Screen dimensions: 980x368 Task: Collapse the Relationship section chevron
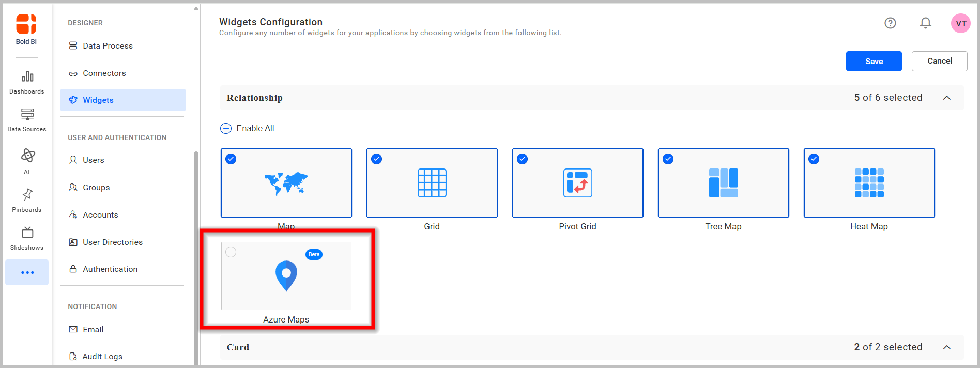(947, 98)
